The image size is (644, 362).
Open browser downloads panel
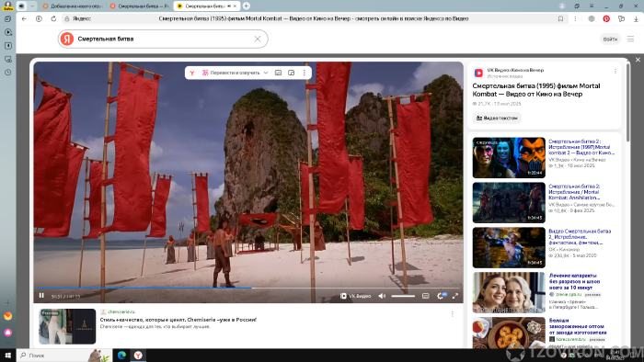636,19
